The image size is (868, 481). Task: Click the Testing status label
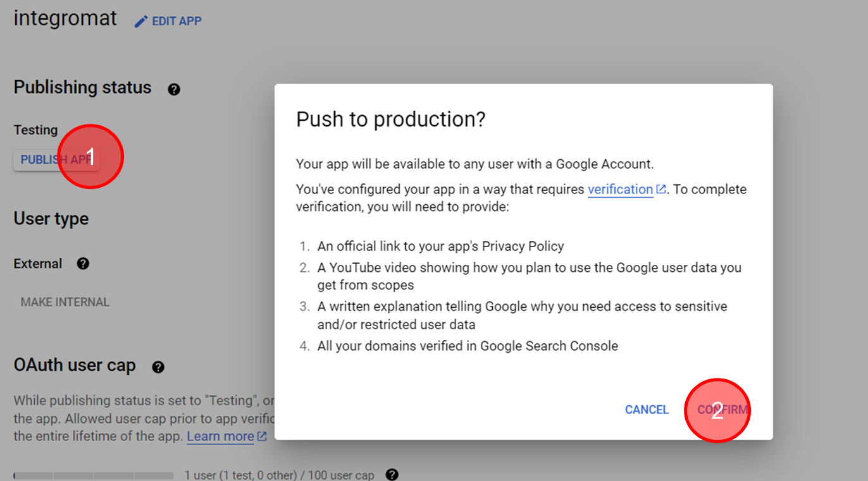[35, 130]
